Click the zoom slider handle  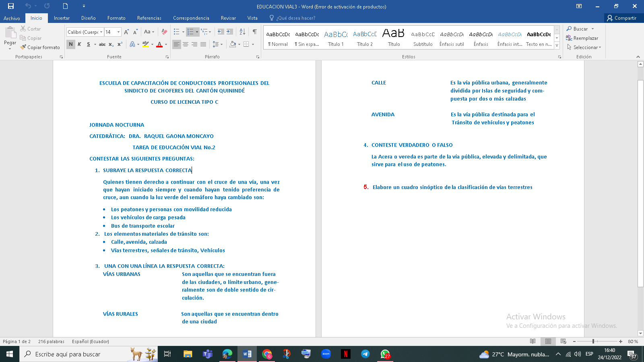click(593, 341)
